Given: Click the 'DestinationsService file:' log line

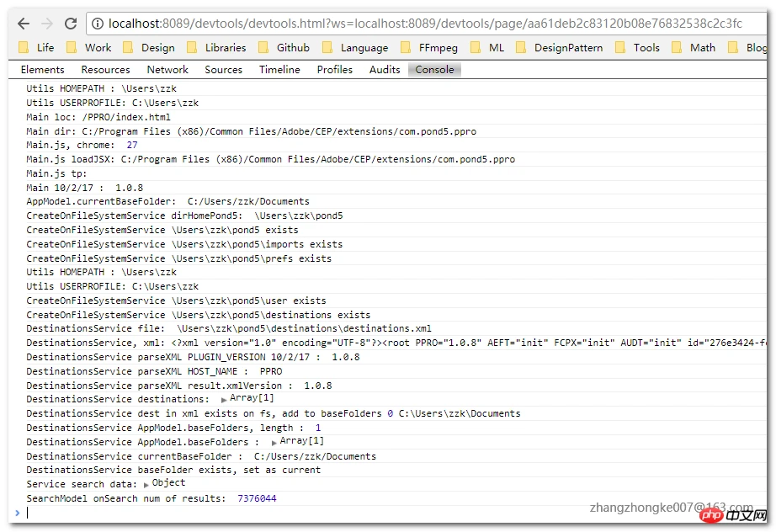Looking at the screenshot, I should [x=229, y=328].
